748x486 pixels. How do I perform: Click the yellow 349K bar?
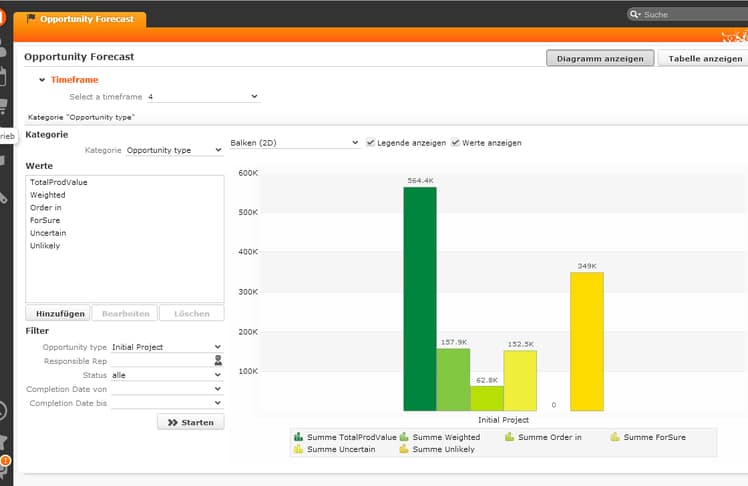(587, 341)
